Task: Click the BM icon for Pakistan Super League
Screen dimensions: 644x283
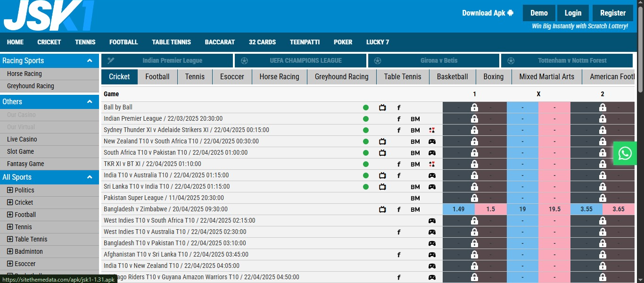Action: (415, 198)
